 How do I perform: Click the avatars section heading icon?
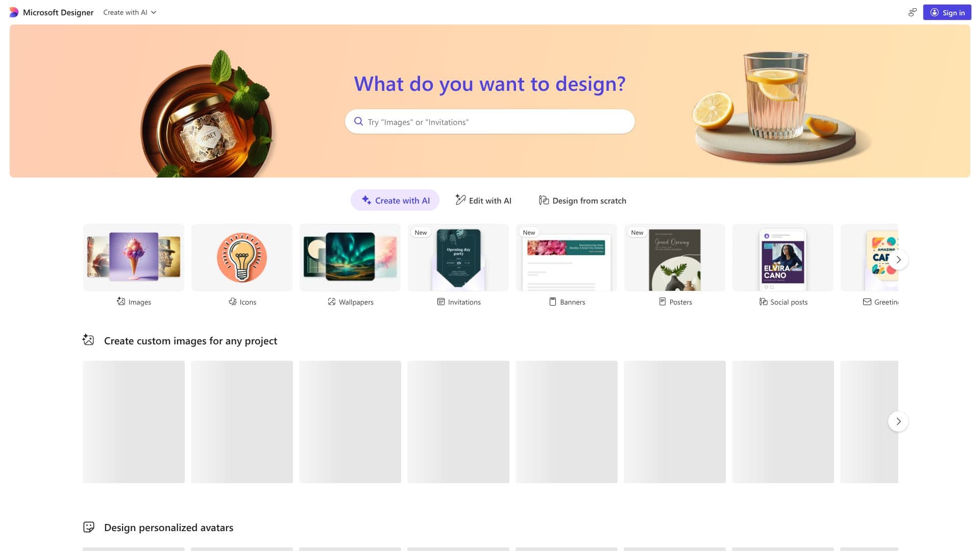[x=89, y=527]
